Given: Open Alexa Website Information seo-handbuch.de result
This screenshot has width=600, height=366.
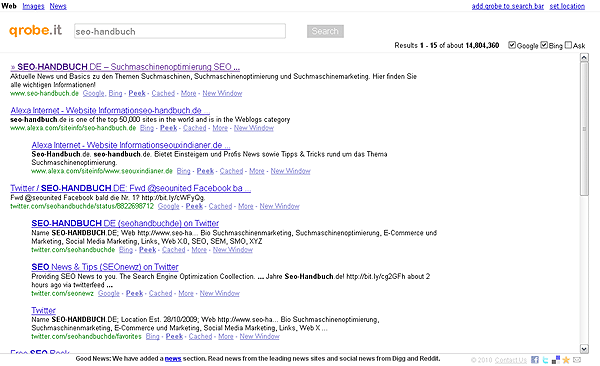Looking at the screenshot, I should tap(110, 110).
